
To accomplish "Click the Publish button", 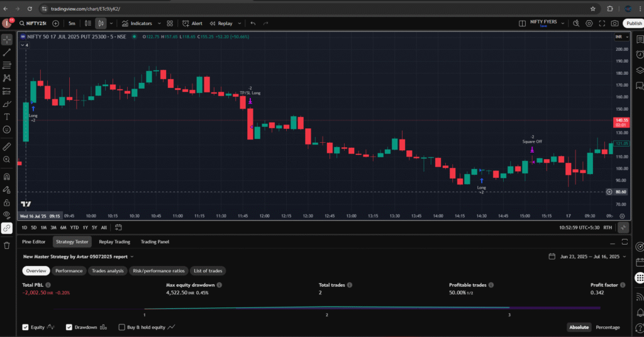I will click(633, 23).
